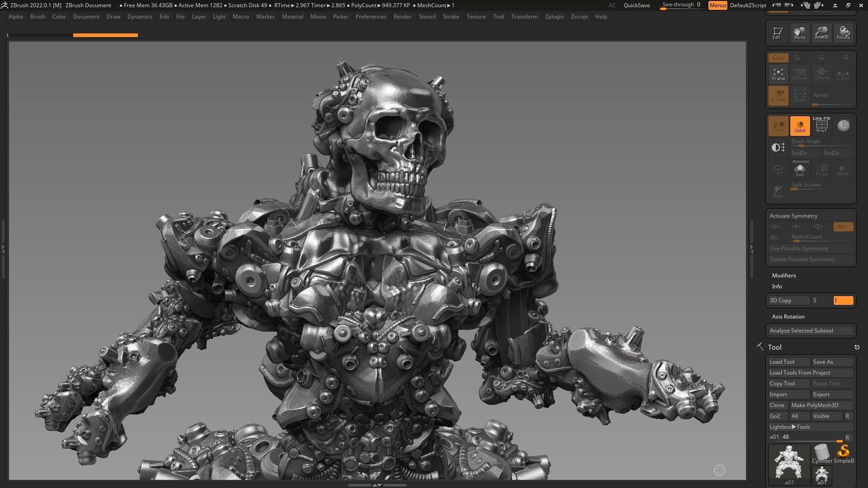Expand the bottom tray divider
Image resolution: width=868 pixels, height=488 pixels.
click(x=377, y=485)
